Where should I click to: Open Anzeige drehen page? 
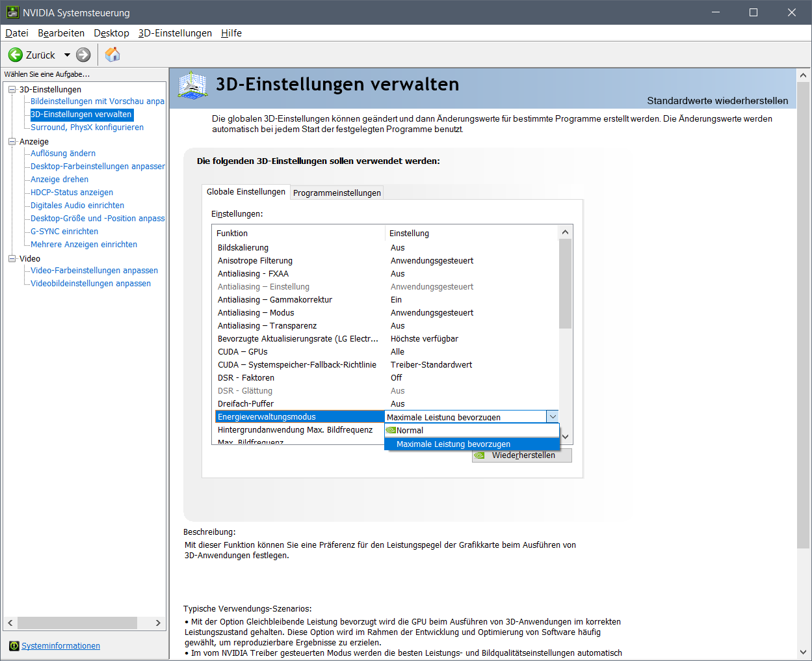click(x=59, y=180)
